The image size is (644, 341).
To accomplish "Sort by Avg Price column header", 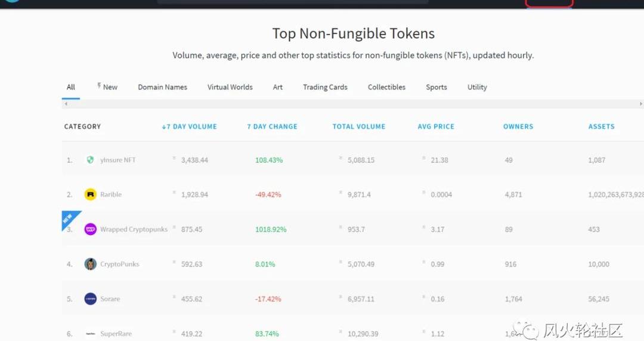I will tap(436, 126).
